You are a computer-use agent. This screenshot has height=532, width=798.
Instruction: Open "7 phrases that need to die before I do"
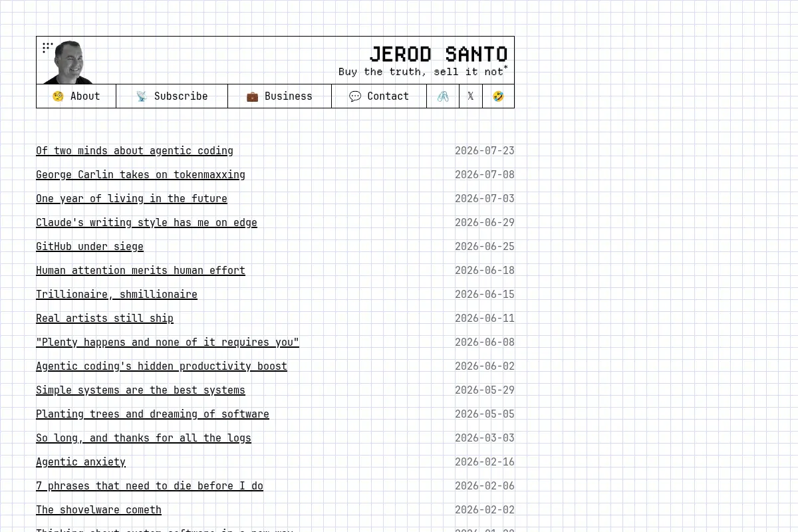[x=150, y=486]
